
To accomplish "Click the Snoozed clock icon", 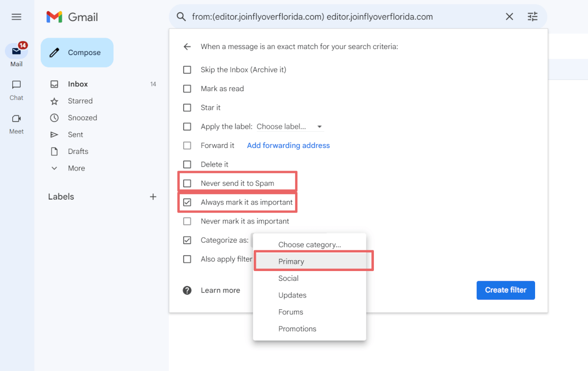I will pyautogui.click(x=54, y=118).
